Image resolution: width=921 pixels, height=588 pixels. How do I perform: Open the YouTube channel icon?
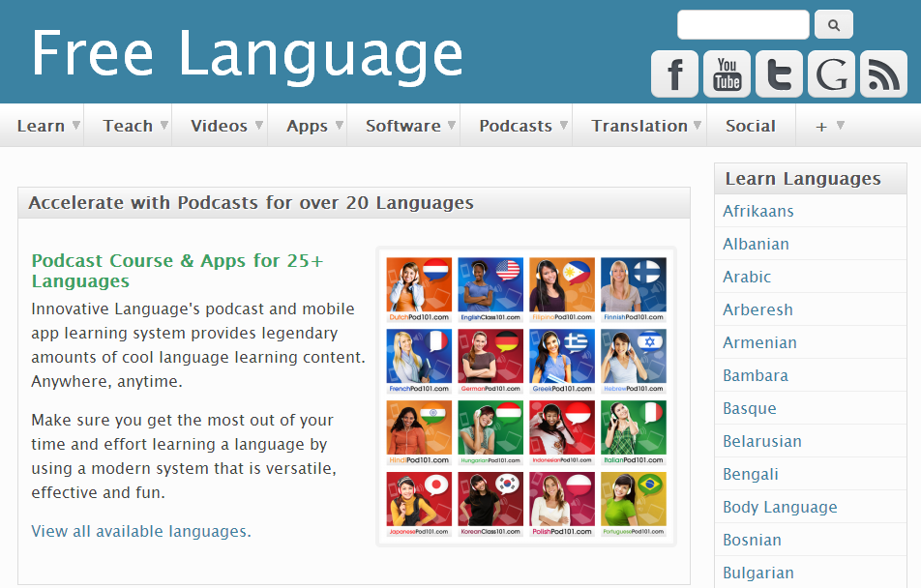coord(727,73)
